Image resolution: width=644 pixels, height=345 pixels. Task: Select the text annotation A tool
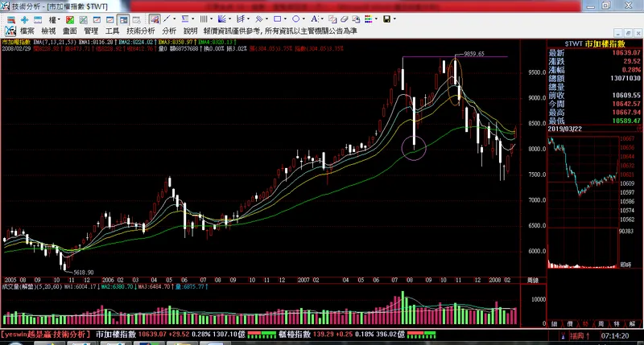pyautogui.click(x=314, y=18)
